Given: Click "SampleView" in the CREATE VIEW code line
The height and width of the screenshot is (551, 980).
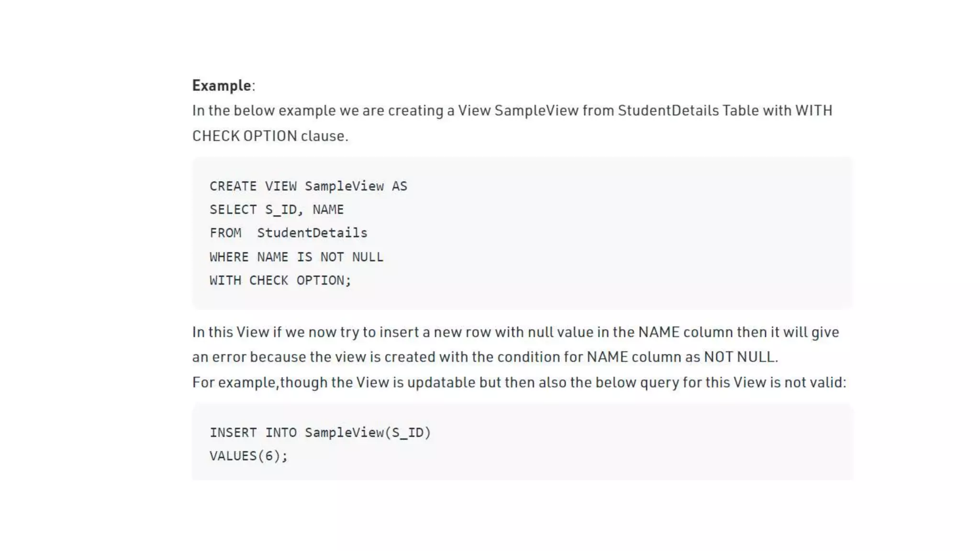Looking at the screenshot, I should pyautogui.click(x=344, y=186).
